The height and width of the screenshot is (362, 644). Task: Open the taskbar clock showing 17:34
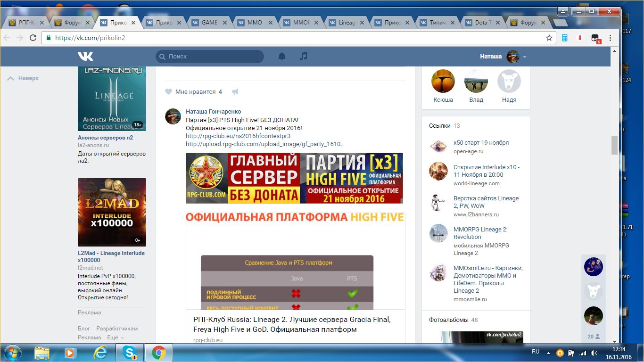click(x=619, y=353)
